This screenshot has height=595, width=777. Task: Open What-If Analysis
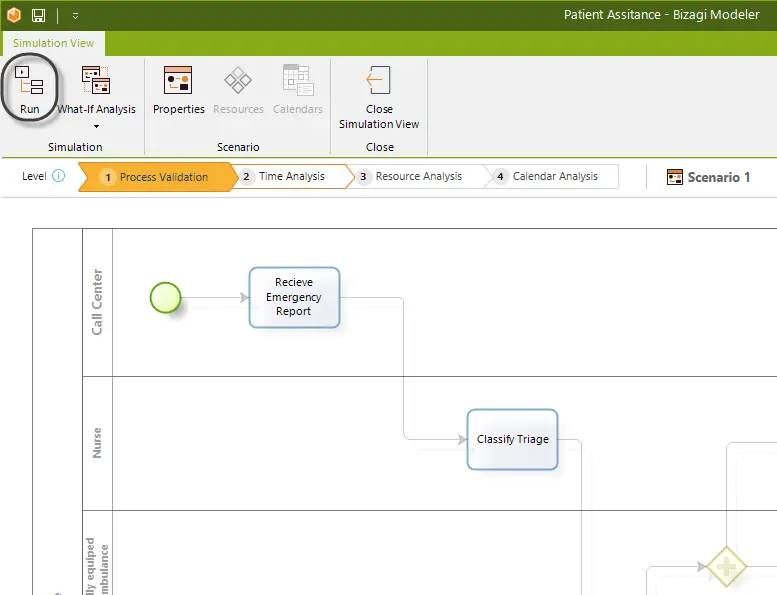(96, 89)
